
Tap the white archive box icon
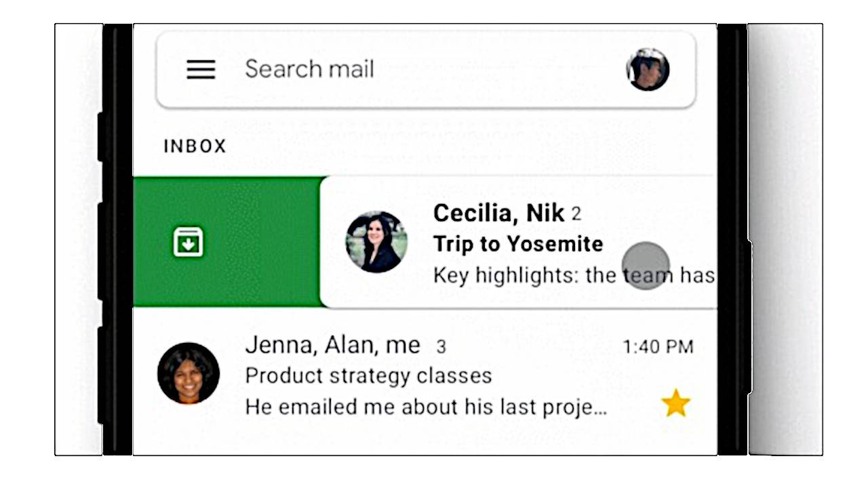pos(189,242)
